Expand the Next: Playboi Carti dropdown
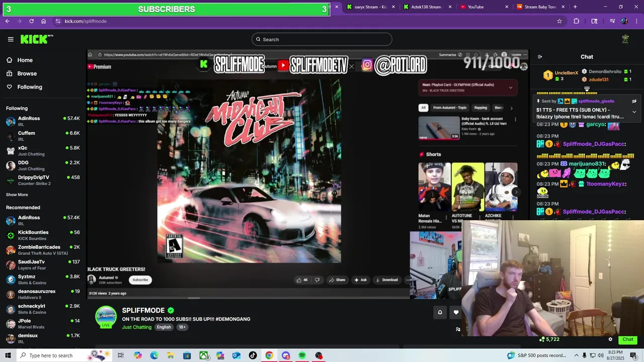 coord(511,87)
